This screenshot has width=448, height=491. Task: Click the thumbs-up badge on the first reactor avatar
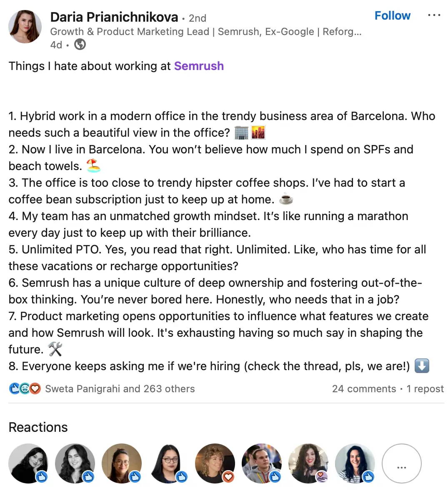[x=42, y=477]
